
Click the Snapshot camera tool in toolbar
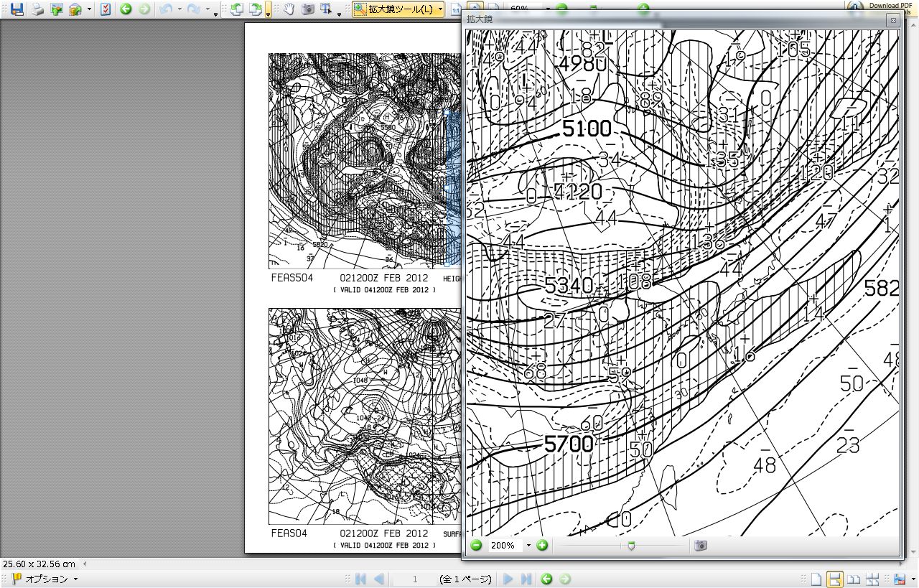click(308, 9)
